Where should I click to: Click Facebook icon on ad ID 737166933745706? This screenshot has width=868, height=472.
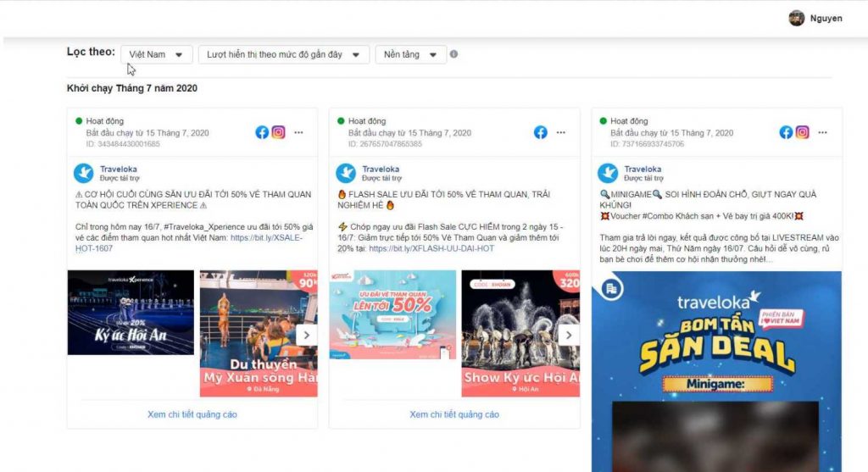click(x=786, y=132)
